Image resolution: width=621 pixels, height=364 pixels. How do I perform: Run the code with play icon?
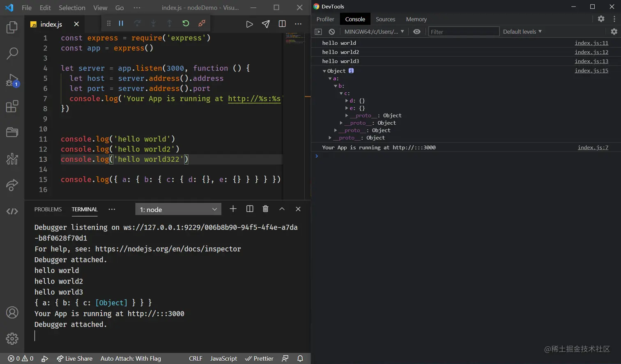pos(249,24)
